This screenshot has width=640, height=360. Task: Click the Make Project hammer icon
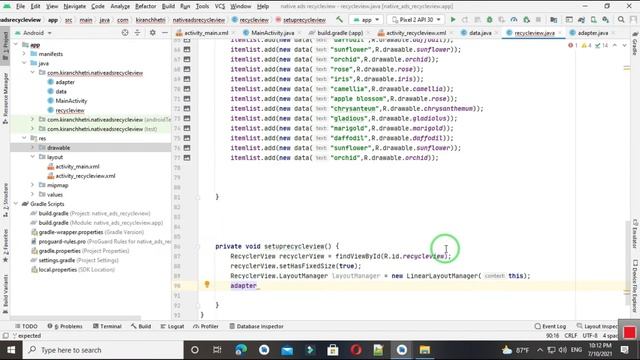coord(339,20)
